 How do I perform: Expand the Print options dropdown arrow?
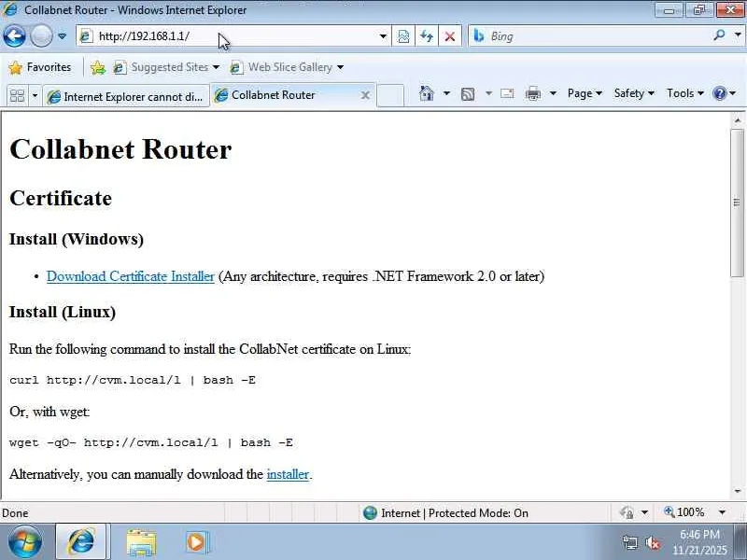tap(553, 93)
